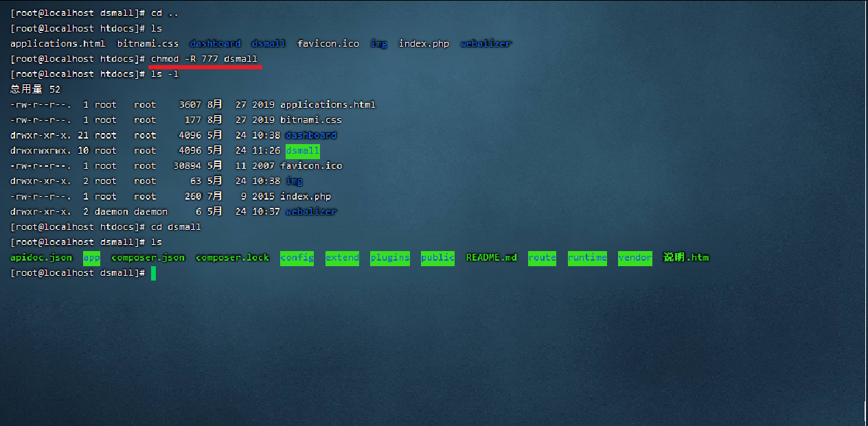Select the green-highlighted dsmall entry in ls -l listing
Image resolution: width=868 pixels, height=426 pixels.
tap(303, 151)
